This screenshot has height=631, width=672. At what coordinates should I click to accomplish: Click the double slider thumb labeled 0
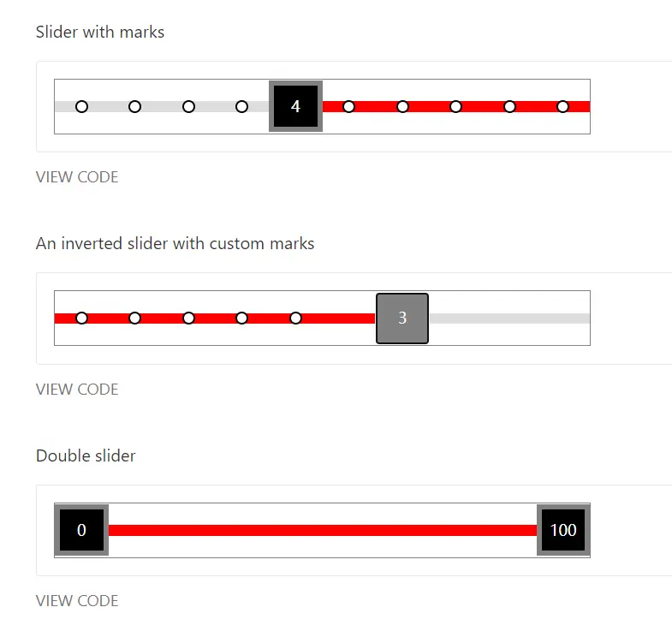(x=81, y=530)
